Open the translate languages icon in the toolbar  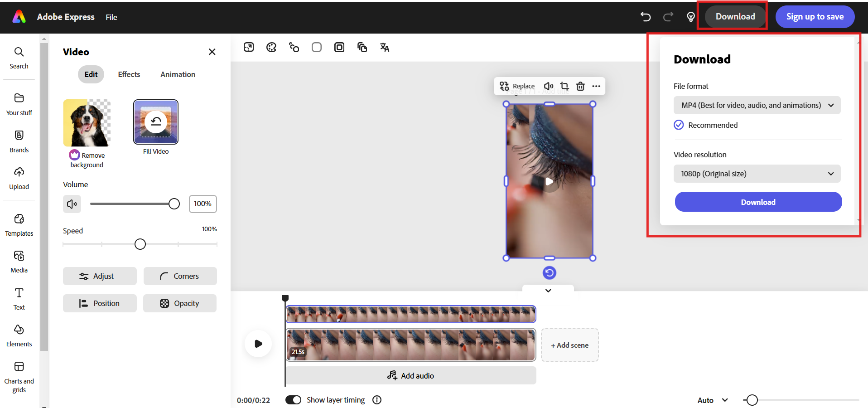point(385,47)
